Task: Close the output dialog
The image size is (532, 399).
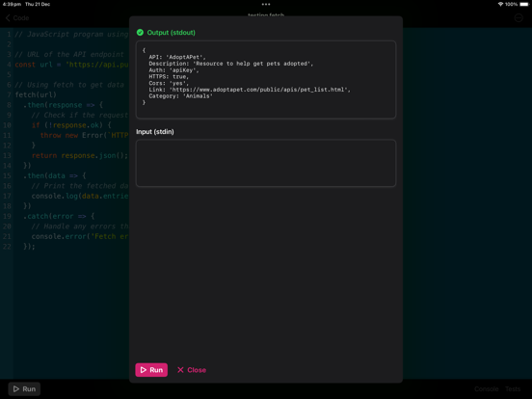Action: coord(192,370)
